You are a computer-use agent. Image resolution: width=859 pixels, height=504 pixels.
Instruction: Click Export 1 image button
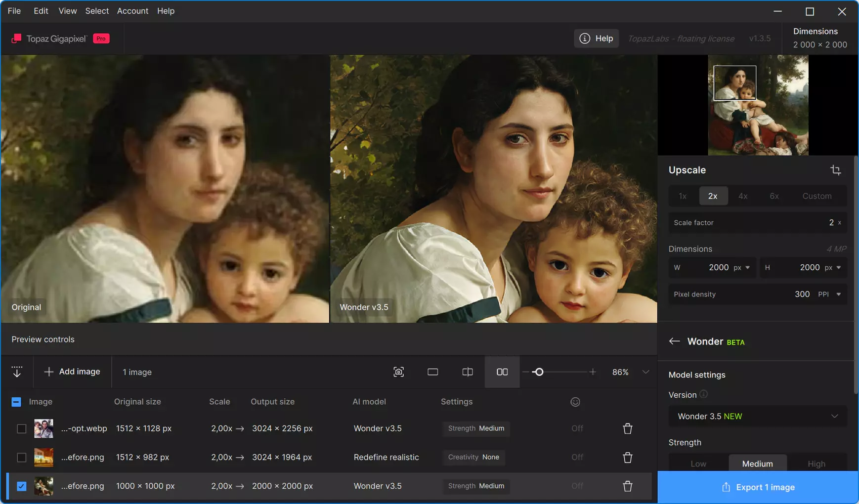758,487
